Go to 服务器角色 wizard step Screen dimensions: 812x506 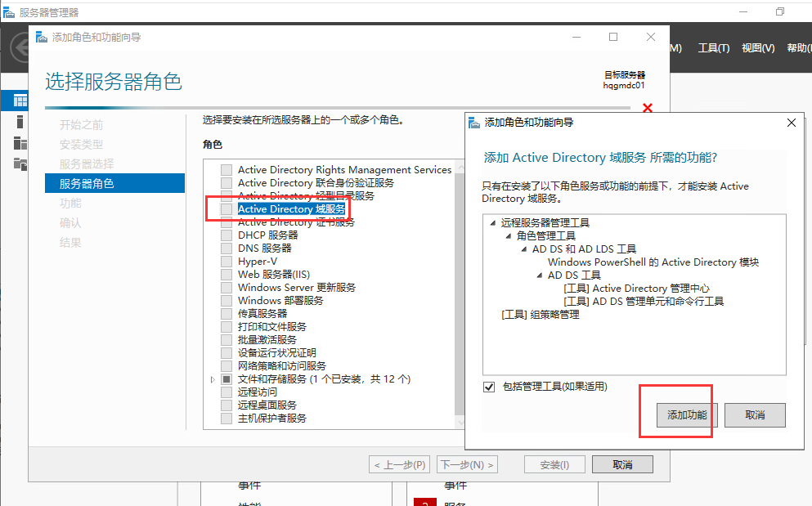tap(115, 183)
